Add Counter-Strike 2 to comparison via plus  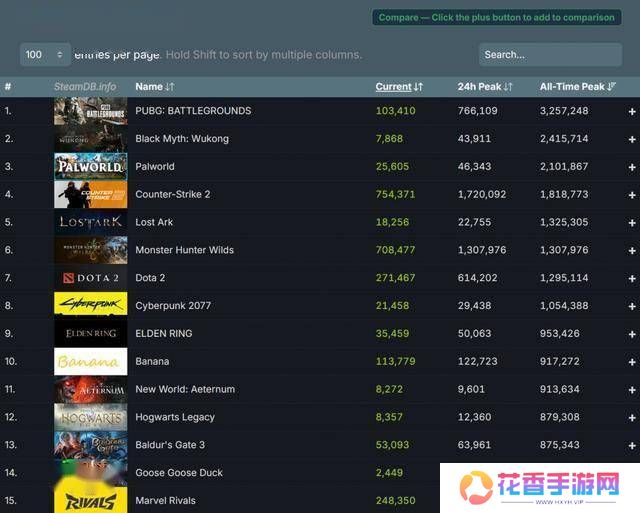coord(631,195)
